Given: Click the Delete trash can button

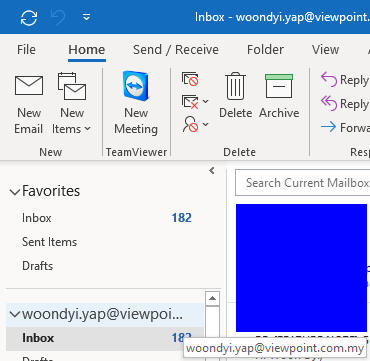Looking at the screenshot, I should (x=235, y=96).
